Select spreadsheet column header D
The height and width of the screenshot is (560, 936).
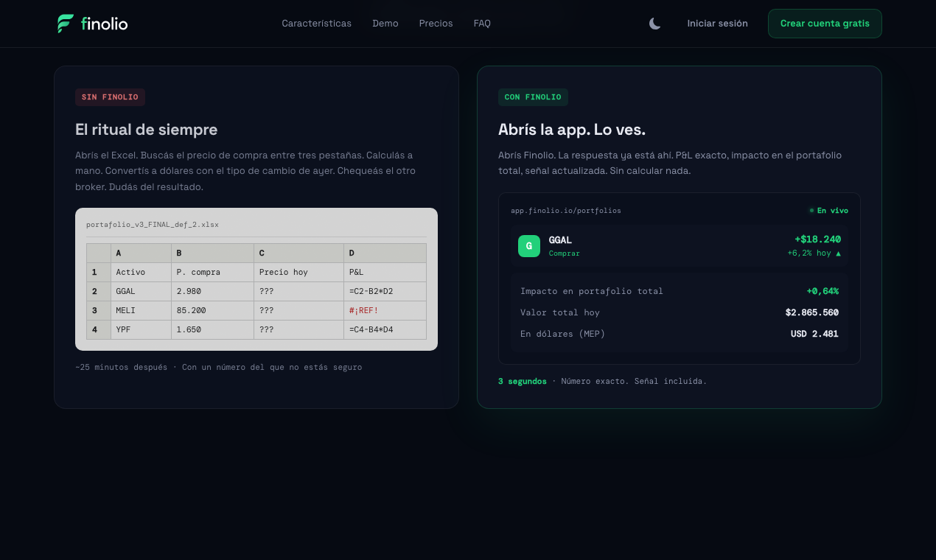point(385,253)
